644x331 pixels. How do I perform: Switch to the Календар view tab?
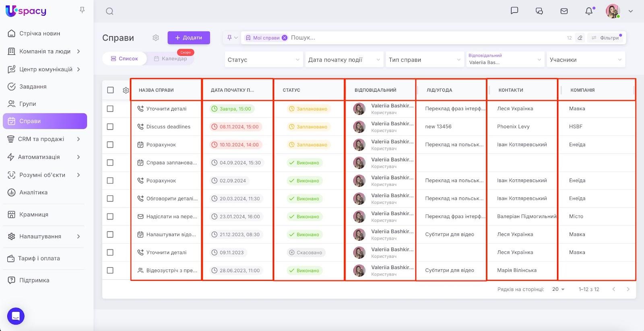point(170,59)
